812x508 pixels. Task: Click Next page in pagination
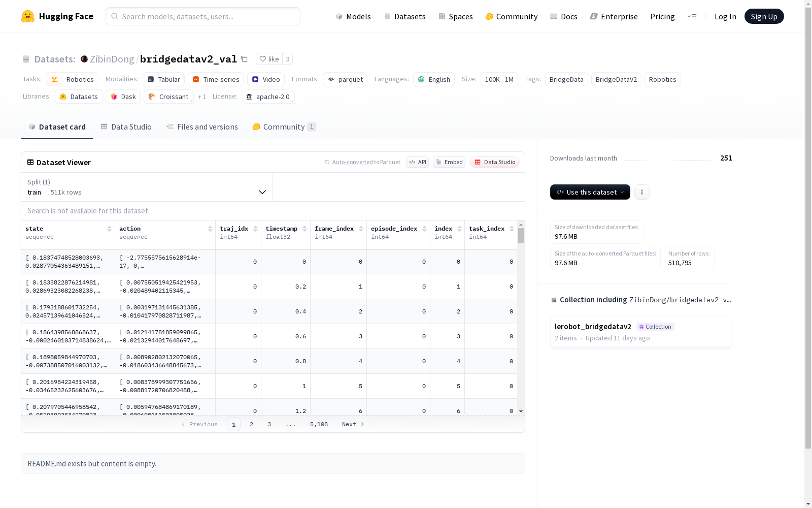click(353, 424)
